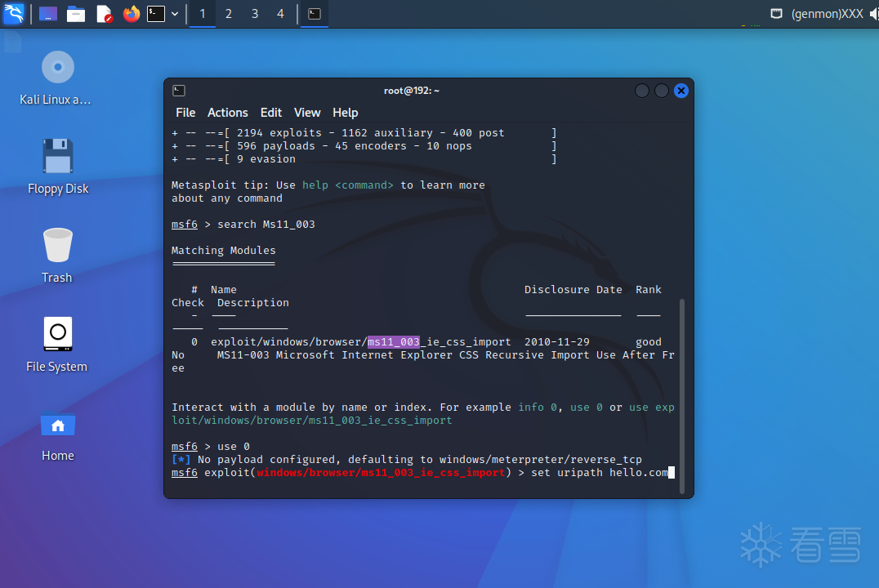The image size is (879, 588).
Task: Close the root@192 terminal window
Action: click(x=681, y=91)
